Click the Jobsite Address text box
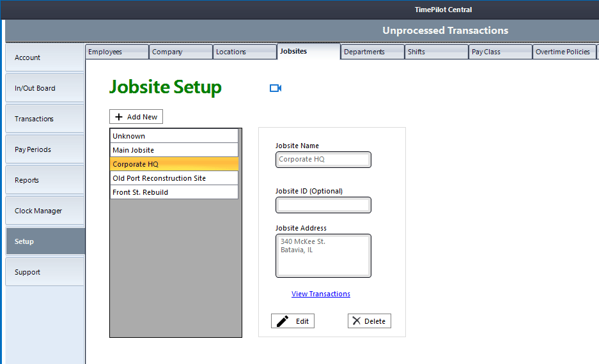The height and width of the screenshot is (364, 599). pyautogui.click(x=323, y=256)
